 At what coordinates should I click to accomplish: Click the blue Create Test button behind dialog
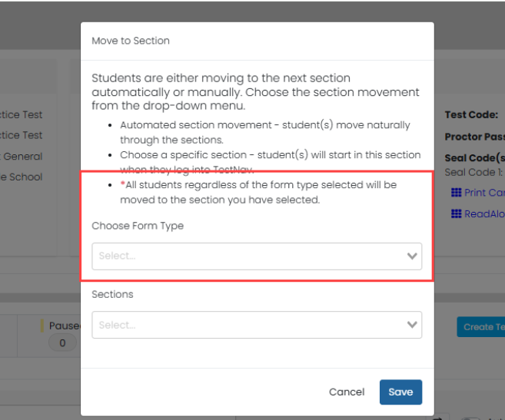[481, 327]
